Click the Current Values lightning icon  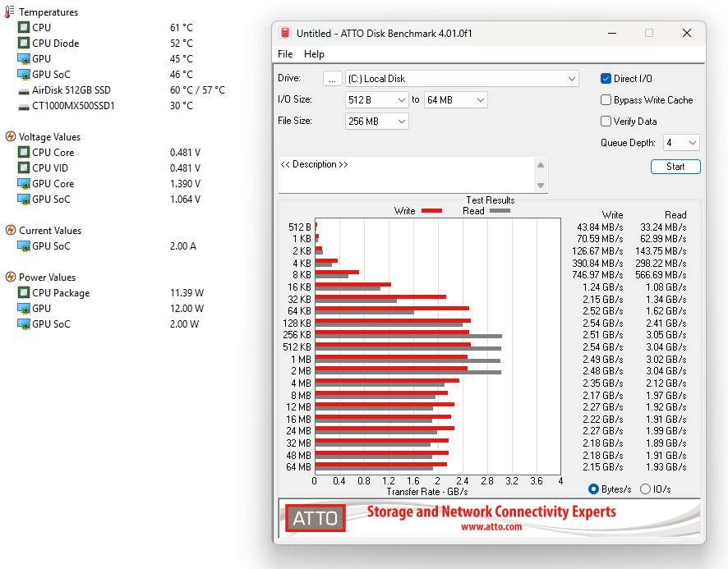[10, 230]
